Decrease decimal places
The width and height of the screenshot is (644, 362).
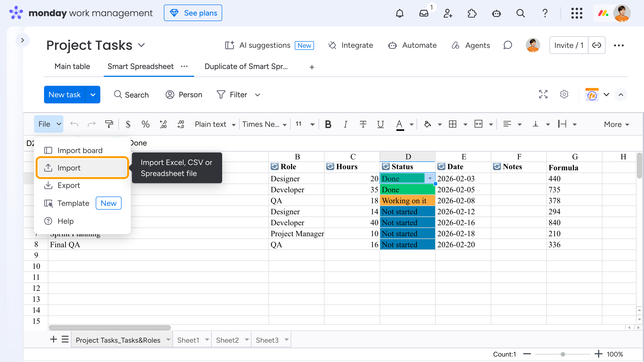tap(163, 124)
